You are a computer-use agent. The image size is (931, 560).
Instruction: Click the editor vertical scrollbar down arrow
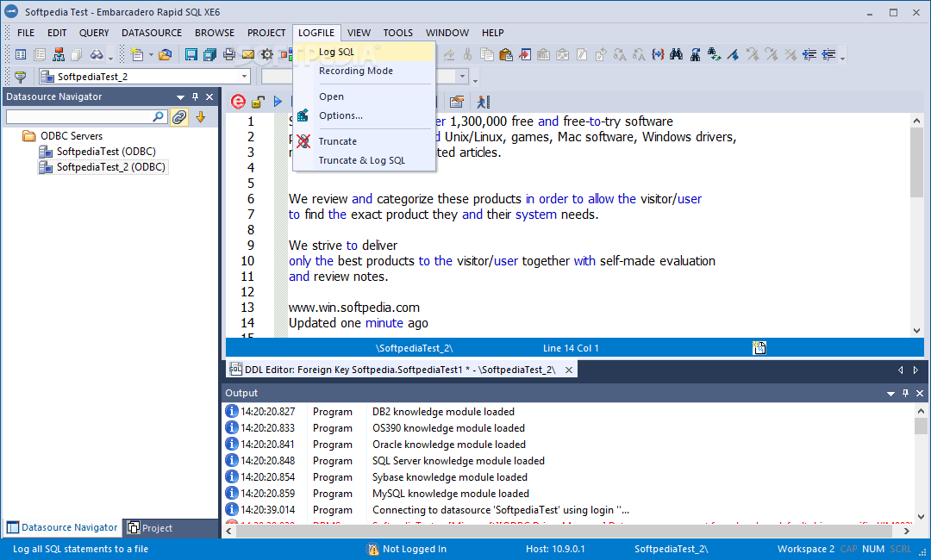[x=916, y=331]
